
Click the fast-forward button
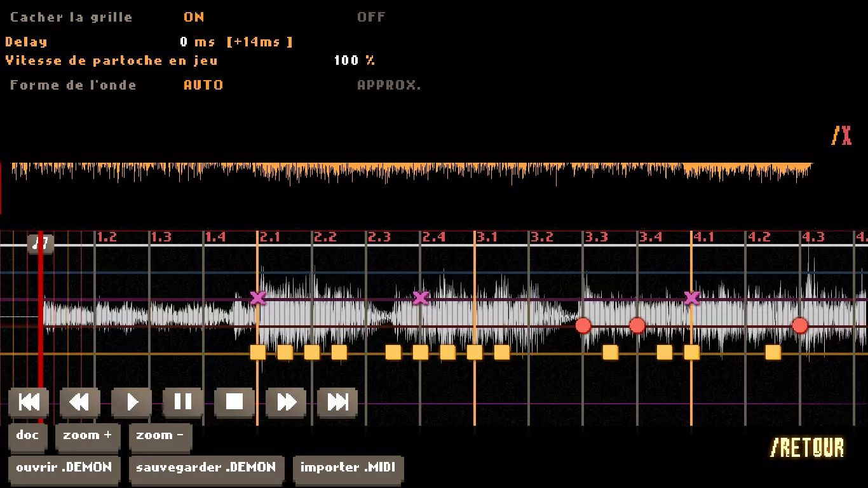coord(286,402)
